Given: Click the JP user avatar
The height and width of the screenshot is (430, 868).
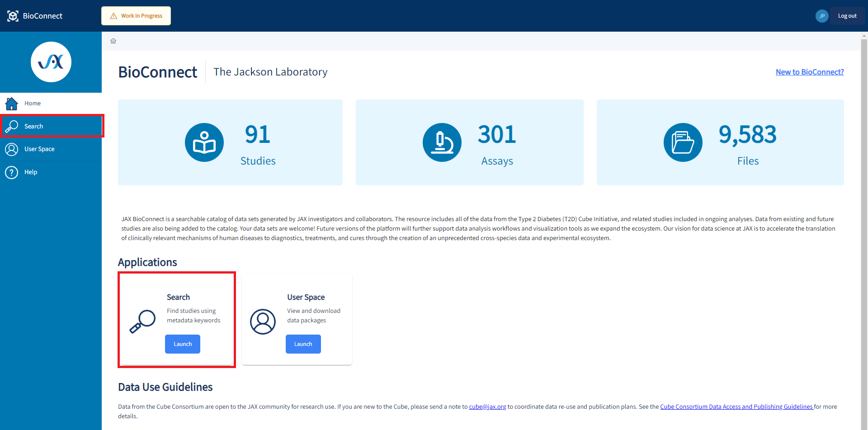Looking at the screenshot, I should tap(822, 16).
